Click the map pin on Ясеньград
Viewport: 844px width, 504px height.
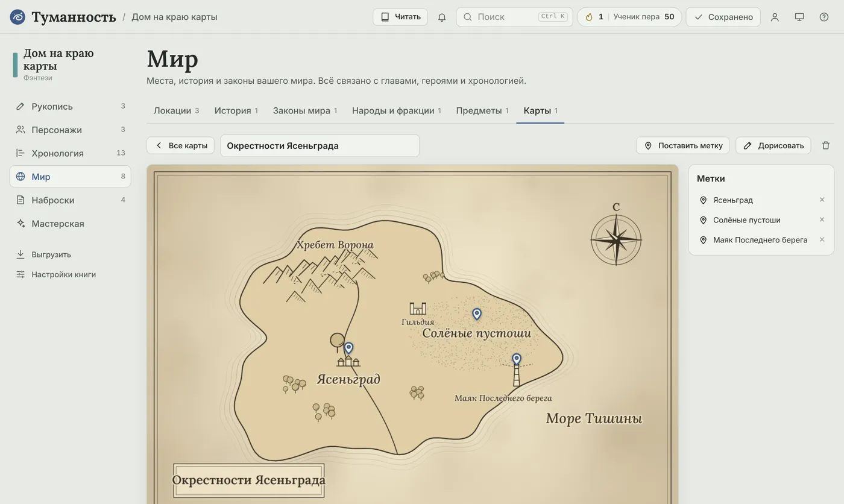tap(348, 348)
